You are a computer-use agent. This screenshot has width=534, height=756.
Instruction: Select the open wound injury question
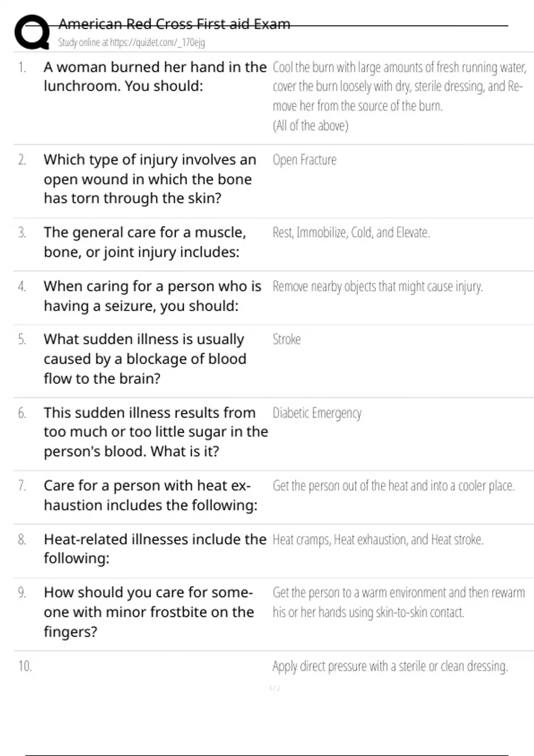click(x=150, y=179)
